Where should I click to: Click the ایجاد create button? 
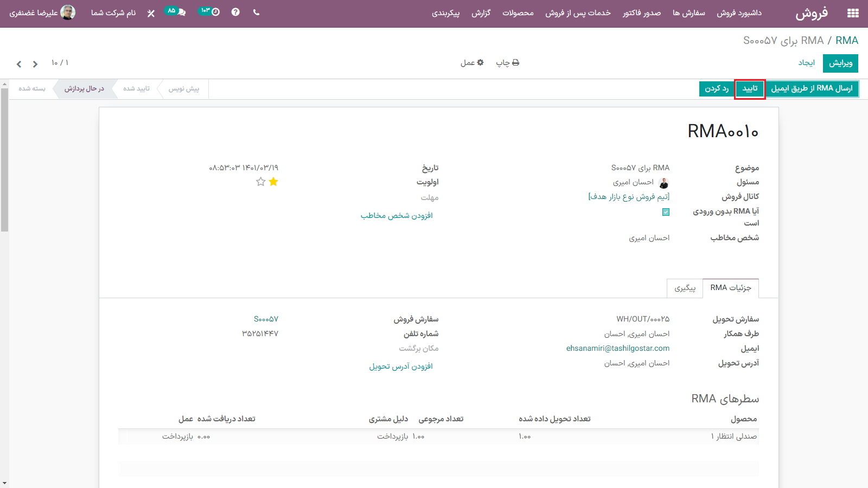click(806, 63)
